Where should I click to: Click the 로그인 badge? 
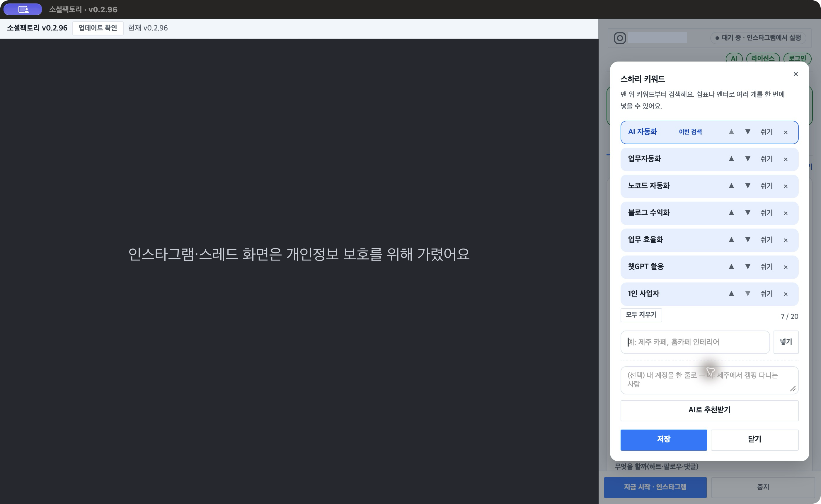(x=797, y=58)
